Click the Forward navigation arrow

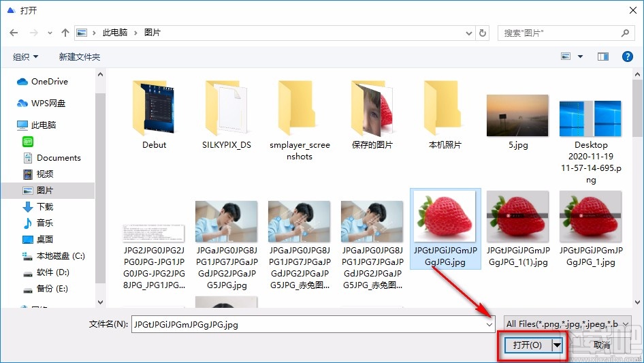(33, 33)
